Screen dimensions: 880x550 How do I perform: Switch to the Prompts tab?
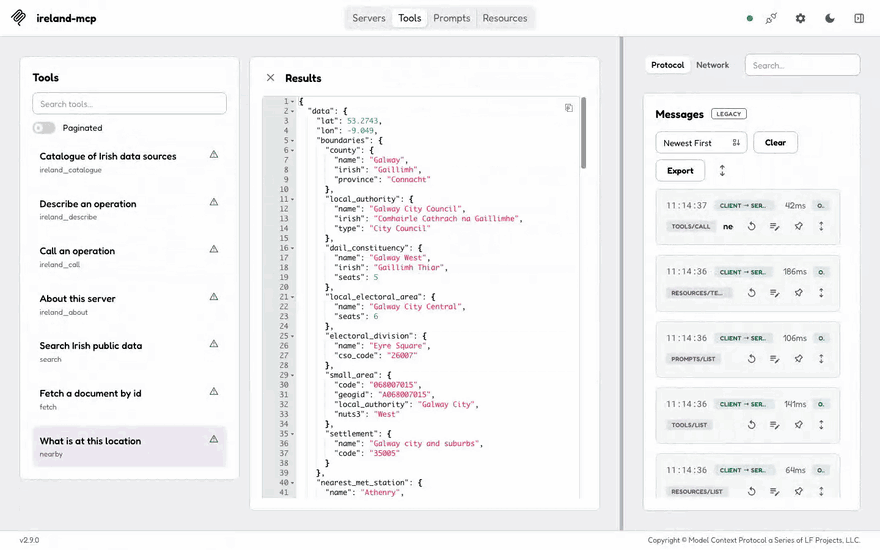point(452,18)
